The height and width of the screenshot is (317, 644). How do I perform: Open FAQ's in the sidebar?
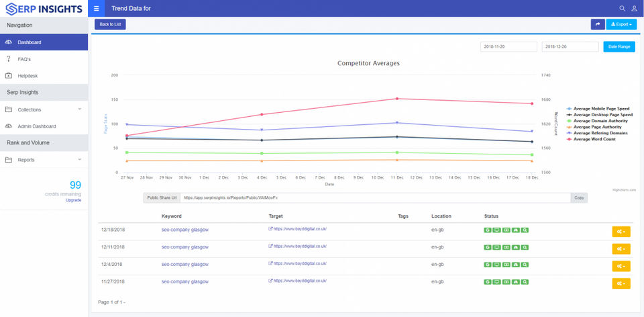[x=44, y=59]
